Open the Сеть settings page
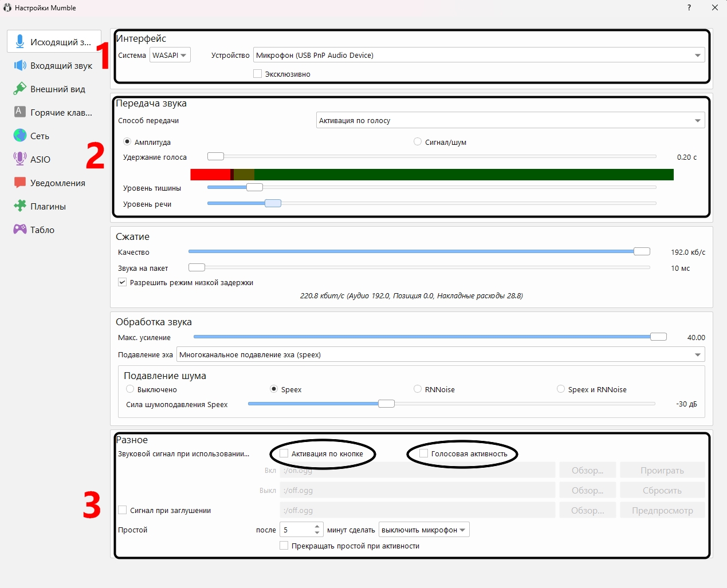727x588 pixels. click(x=54, y=136)
